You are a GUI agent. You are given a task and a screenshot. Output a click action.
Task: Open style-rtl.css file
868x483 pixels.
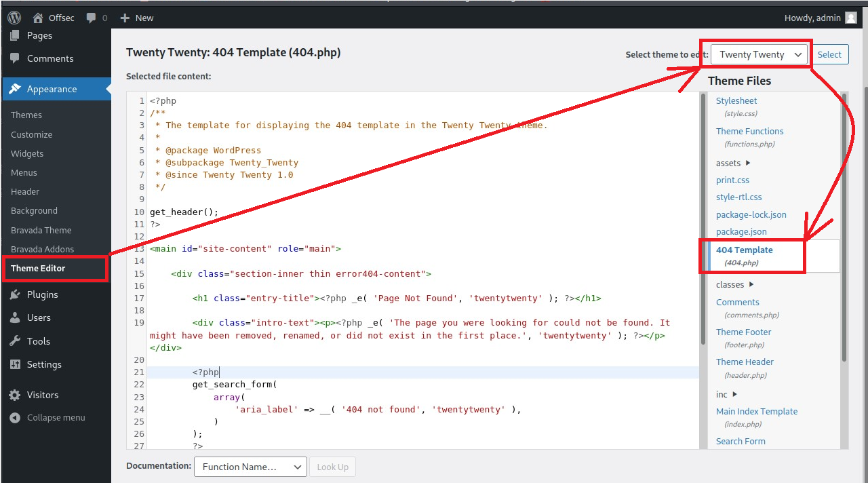738,197
